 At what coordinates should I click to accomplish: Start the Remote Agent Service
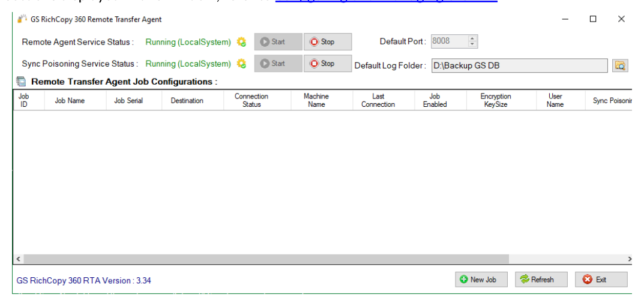tap(278, 41)
